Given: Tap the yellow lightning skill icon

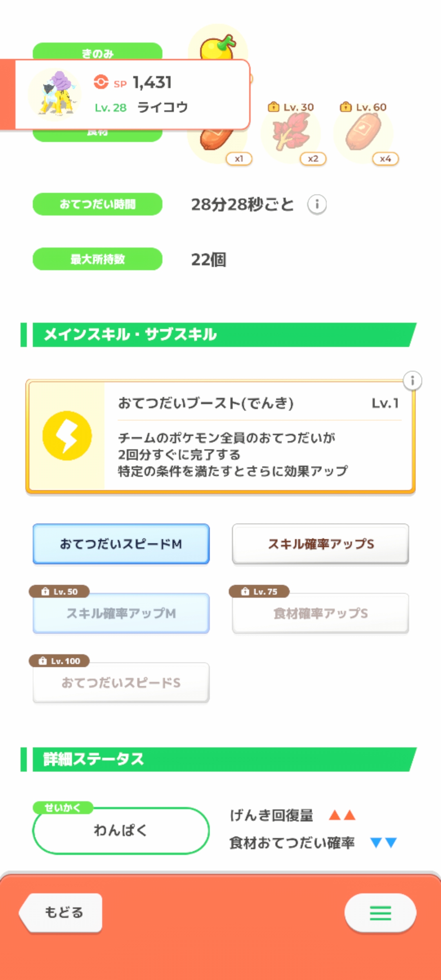Looking at the screenshot, I should coord(67,436).
